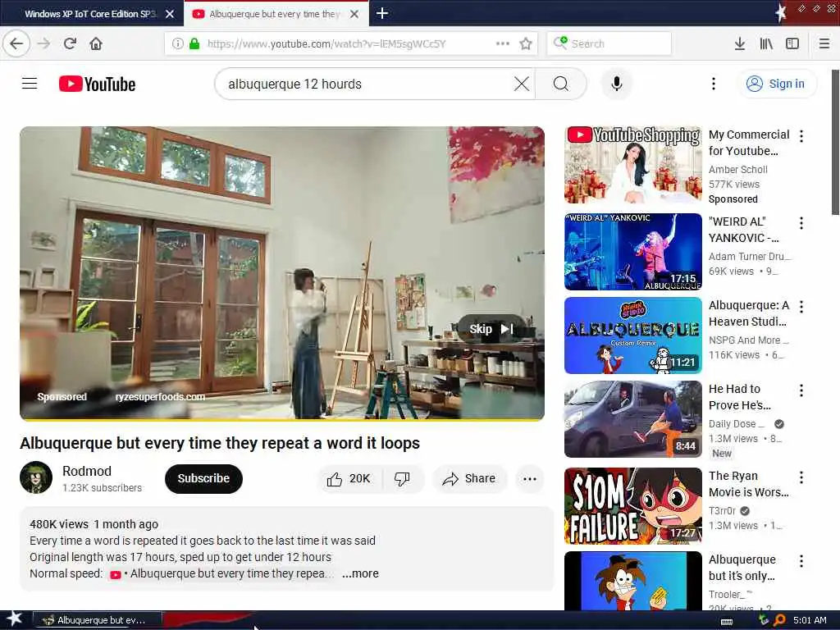The height and width of the screenshot is (630, 840).
Task: Open the He Had to Prove thumbnail
Action: coord(632,419)
